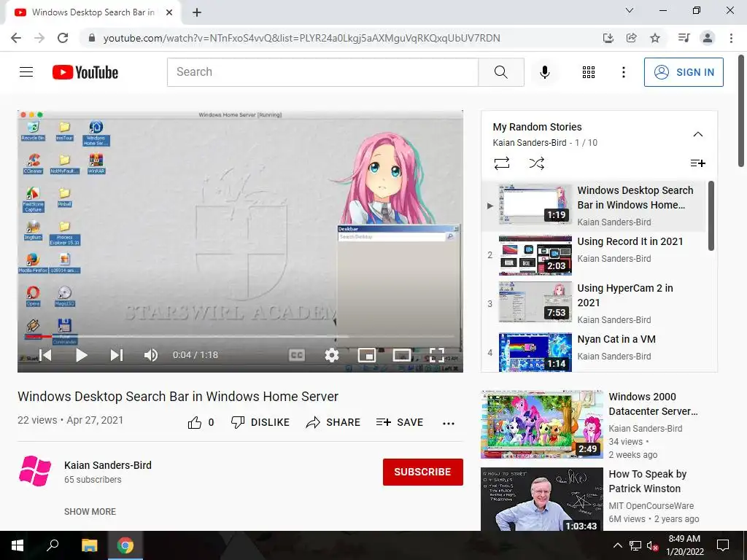
Task: Open Kaian Sanders-Bird channel name link
Action: click(x=108, y=465)
